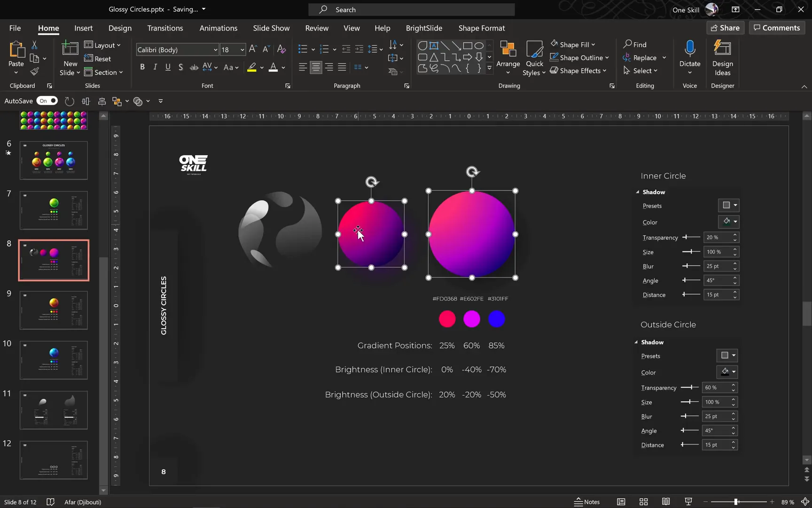Open the Shadow Presets dropdown under Outside Circle

[x=734, y=355]
